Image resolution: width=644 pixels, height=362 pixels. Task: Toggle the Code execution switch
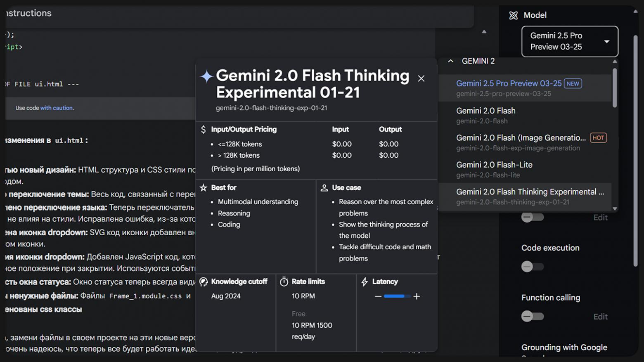(x=532, y=267)
